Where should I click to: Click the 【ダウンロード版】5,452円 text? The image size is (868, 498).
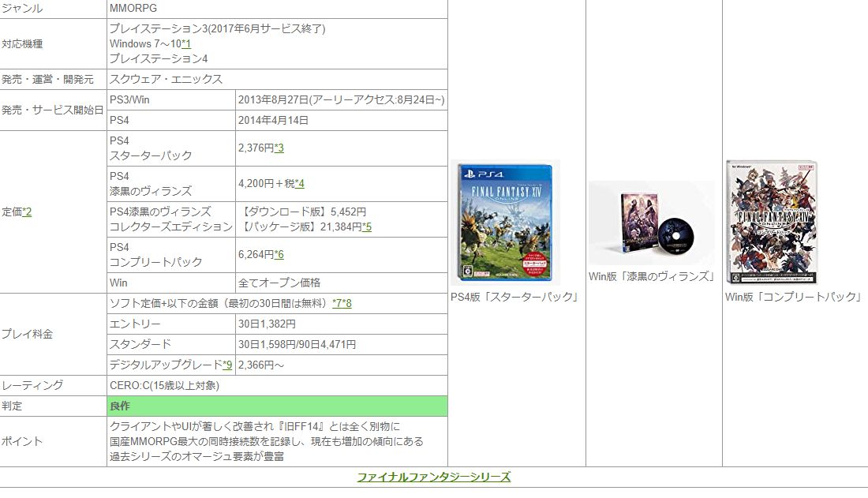(x=303, y=212)
